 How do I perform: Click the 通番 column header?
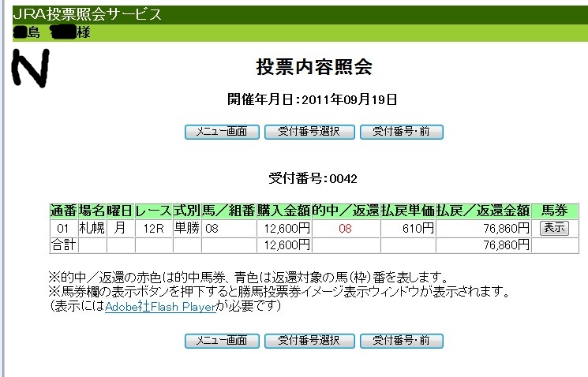(63, 211)
